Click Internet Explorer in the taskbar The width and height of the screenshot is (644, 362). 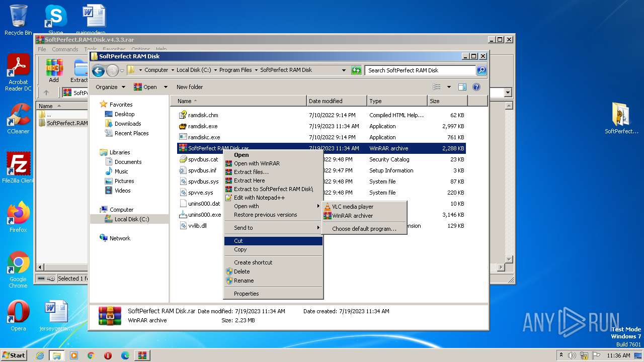point(40,355)
